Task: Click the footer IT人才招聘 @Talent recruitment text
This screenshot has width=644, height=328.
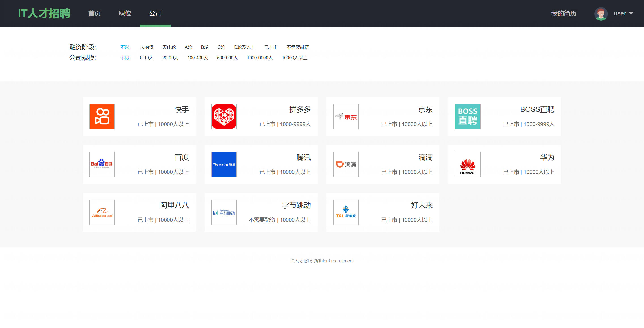Action: (322, 261)
